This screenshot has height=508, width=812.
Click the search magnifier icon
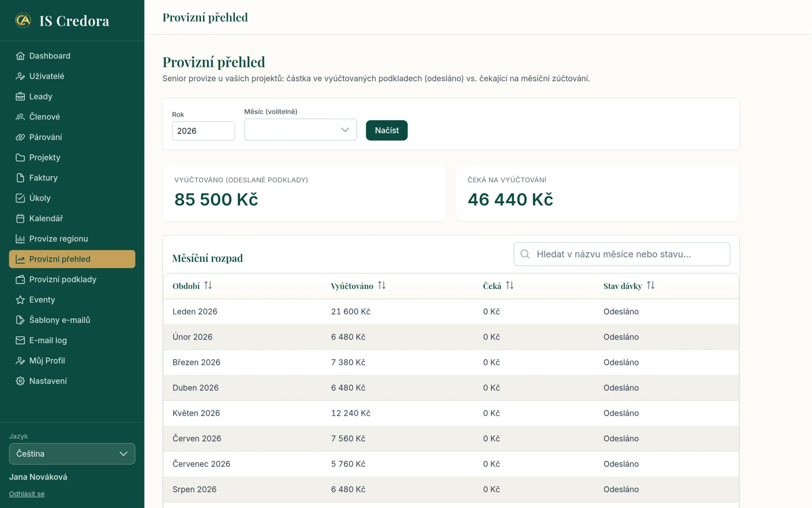click(x=525, y=254)
